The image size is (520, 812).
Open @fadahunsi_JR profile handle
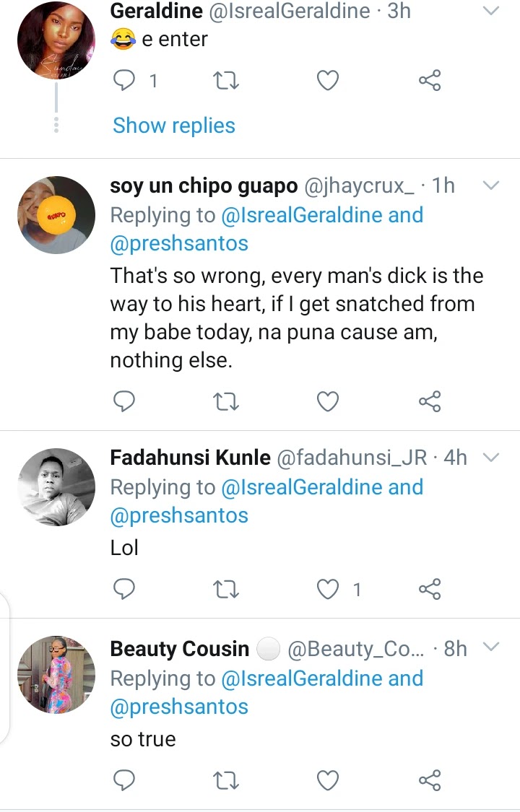pyautogui.click(x=352, y=458)
